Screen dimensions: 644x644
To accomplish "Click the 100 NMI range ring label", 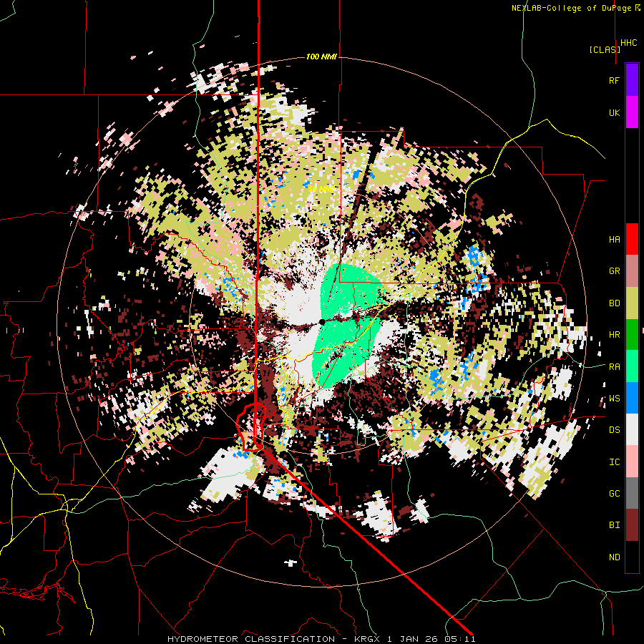I will point(321,57).
